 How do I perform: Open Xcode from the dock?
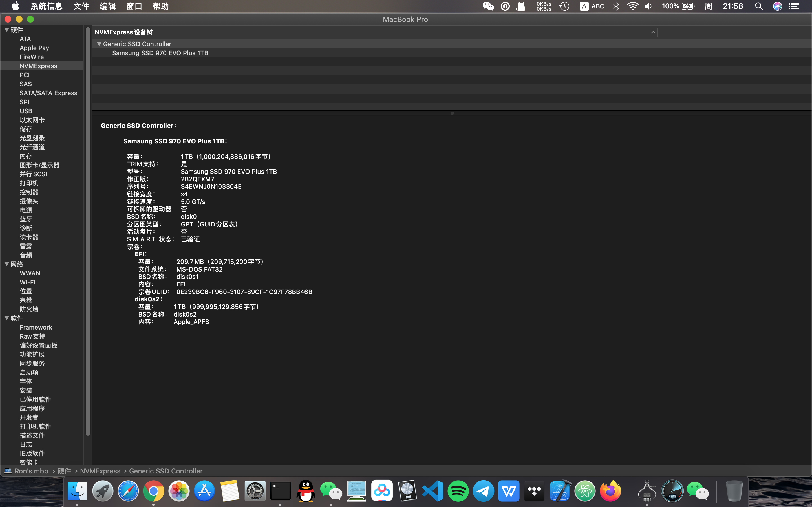(x=560, y=491)
